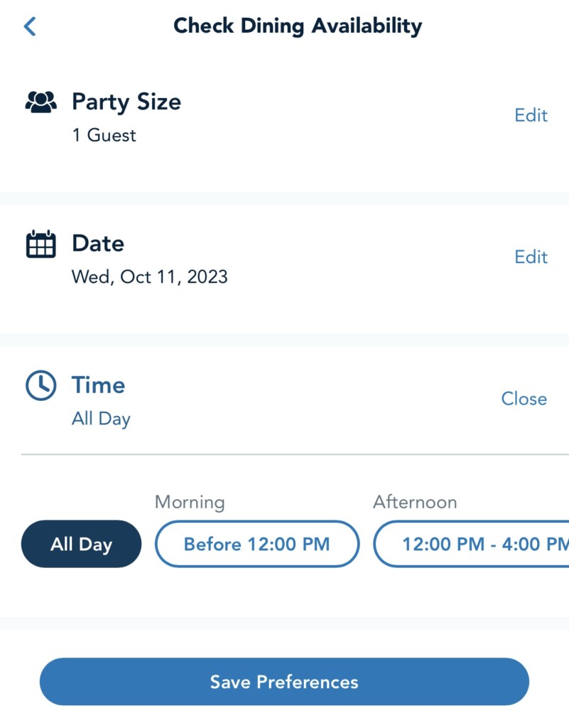This screenshot has width=569, height=728.
Task: Go back using the left chevron
Action: pos(29,26)
